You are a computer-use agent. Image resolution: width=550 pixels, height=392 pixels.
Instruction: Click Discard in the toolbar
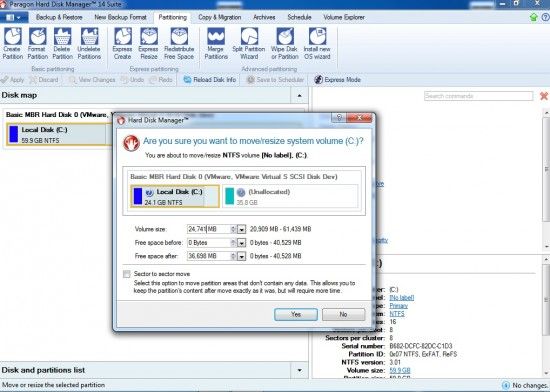pyautogui.click(x=44, y=80)
